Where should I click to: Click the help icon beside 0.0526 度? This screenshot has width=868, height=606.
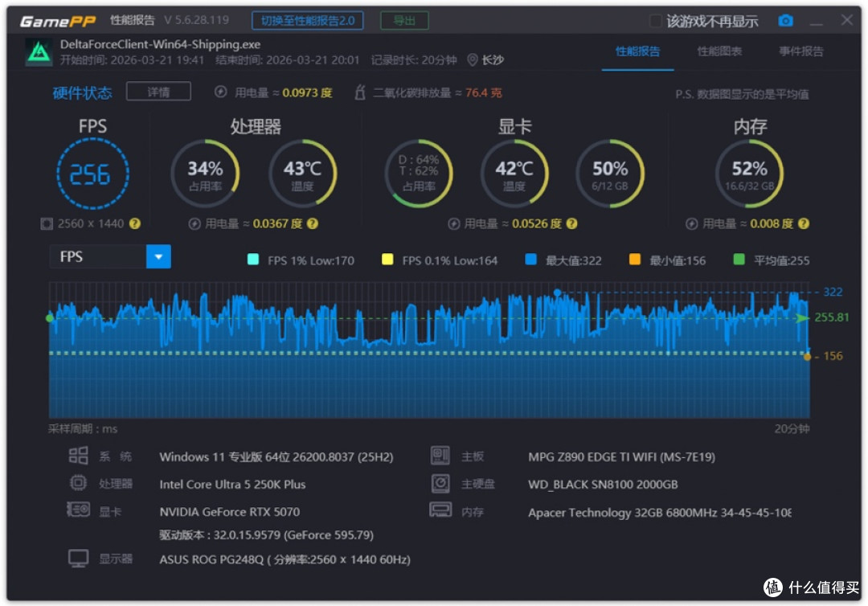coord(572,223)
